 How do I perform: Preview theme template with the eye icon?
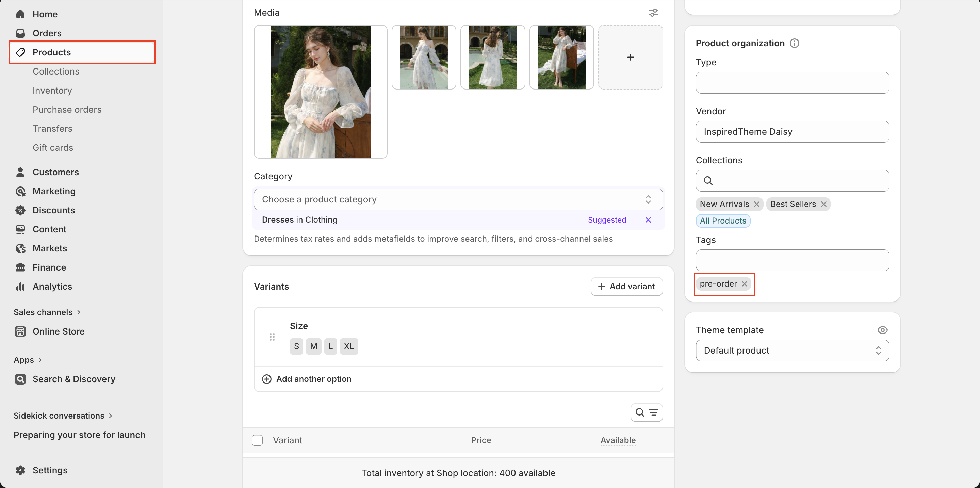coord(882,330)
